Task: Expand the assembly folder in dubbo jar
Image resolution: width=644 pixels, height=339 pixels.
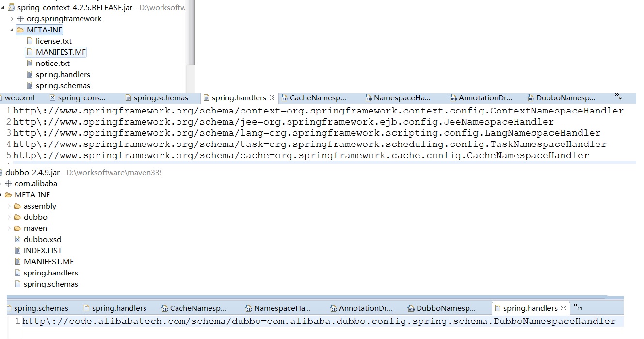Action: (9, 206)
